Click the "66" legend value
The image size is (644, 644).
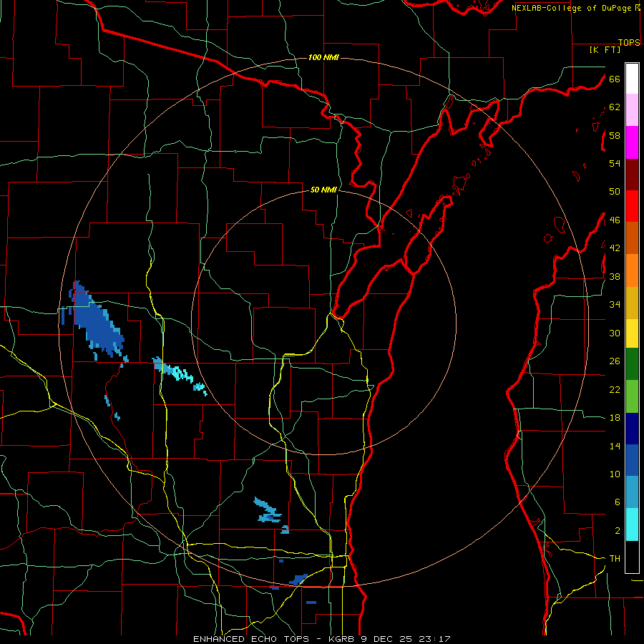coord(615,79)
